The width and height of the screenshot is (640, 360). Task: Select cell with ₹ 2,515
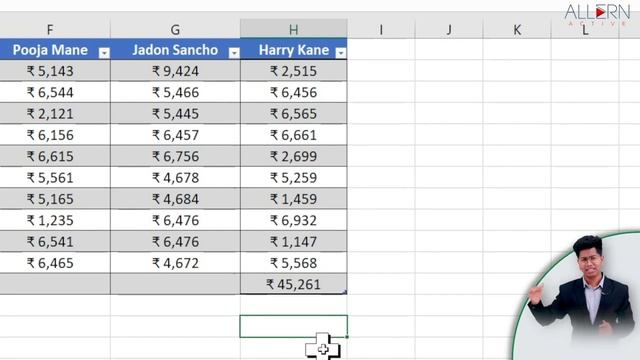293,71
